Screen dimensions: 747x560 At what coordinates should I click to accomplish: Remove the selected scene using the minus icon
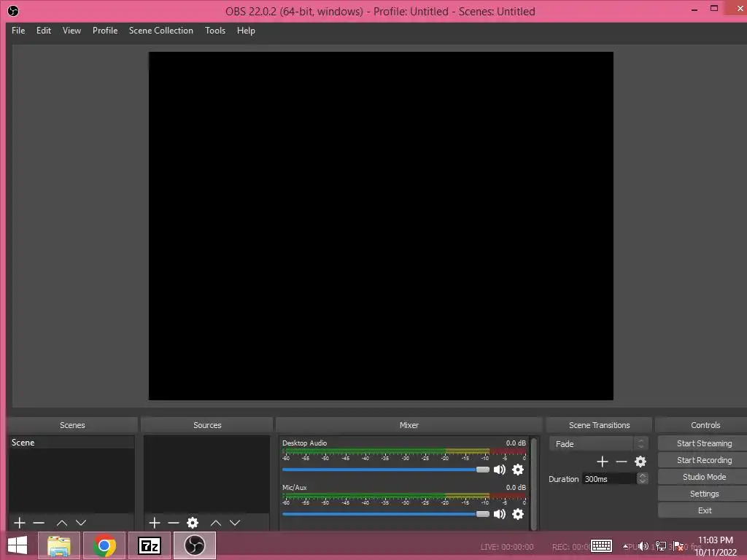39,523
